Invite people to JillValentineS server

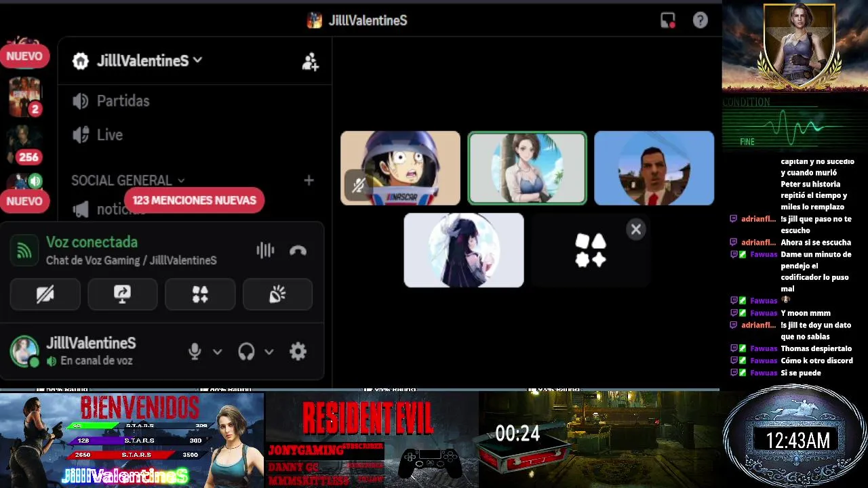[310, 61]
